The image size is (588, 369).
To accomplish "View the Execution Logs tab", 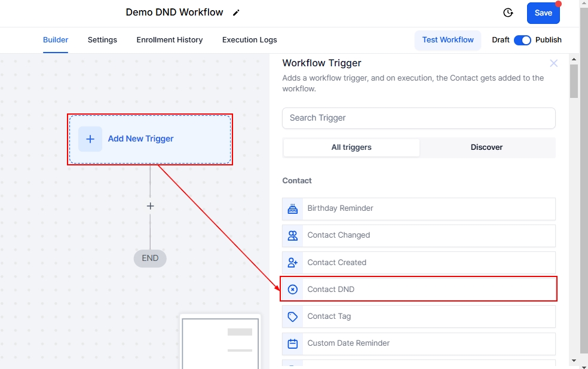I will [x=250, y=40].
